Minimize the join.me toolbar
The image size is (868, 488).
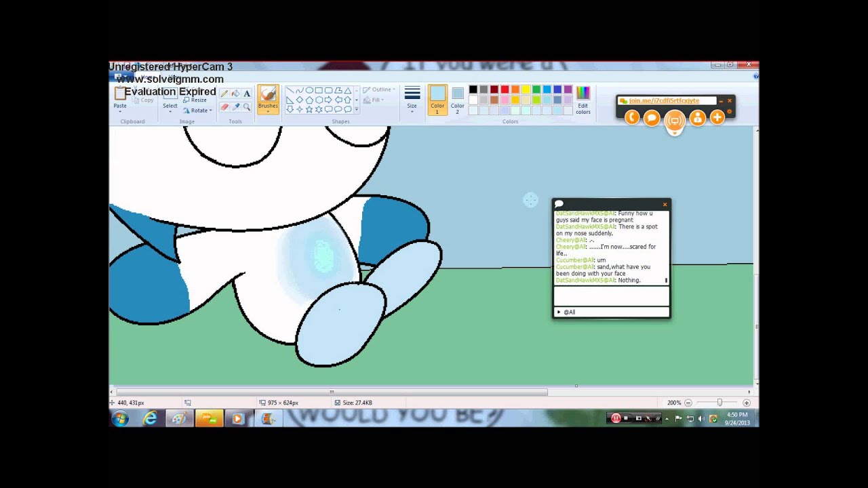[x=721, y=101]
